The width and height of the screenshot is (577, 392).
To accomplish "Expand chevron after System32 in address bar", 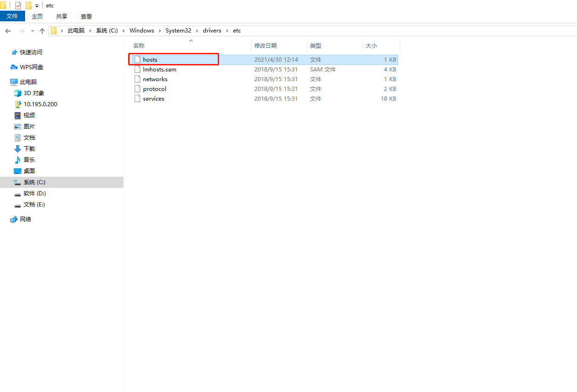I will [x=197, y=31].
